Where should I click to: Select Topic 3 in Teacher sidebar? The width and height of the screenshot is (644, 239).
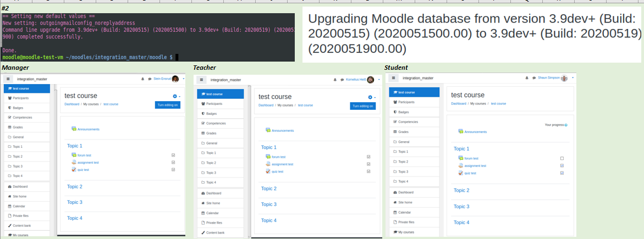click(221, 173)
